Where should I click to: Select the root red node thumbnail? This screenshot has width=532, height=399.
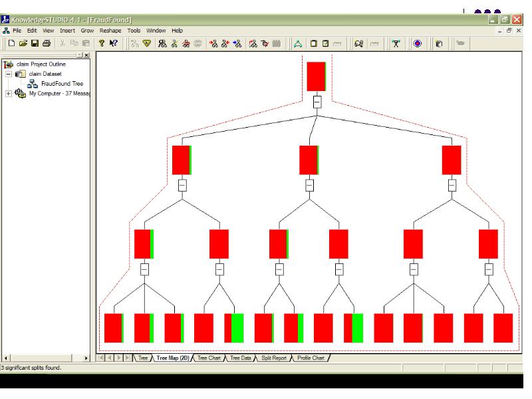pos(317,76)
